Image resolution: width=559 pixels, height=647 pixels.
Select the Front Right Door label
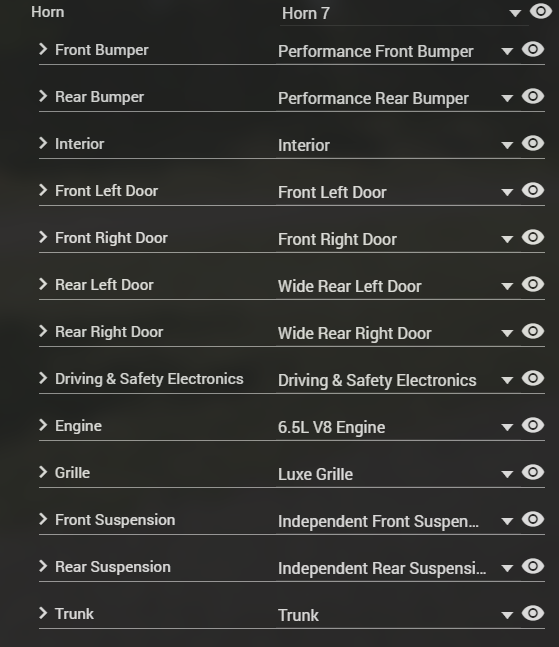pyautogui.click(x=111, y=238)
